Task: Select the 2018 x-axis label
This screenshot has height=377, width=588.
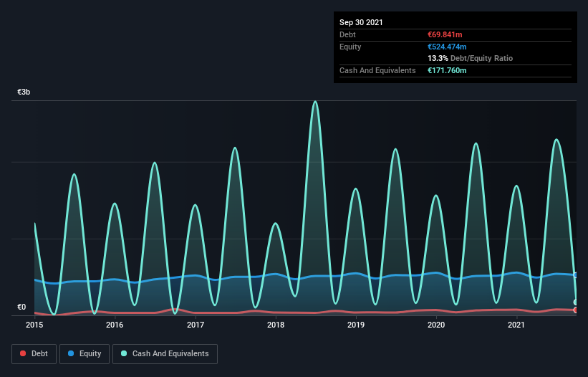Action: (x=276, y=325)
